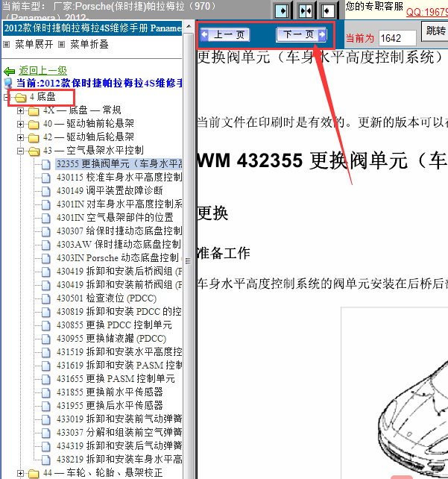Select folder icon of 40 — 驱动轴前轮悬架
The width and height of the screenshot is (448, 479).
[x=34, y=125]
